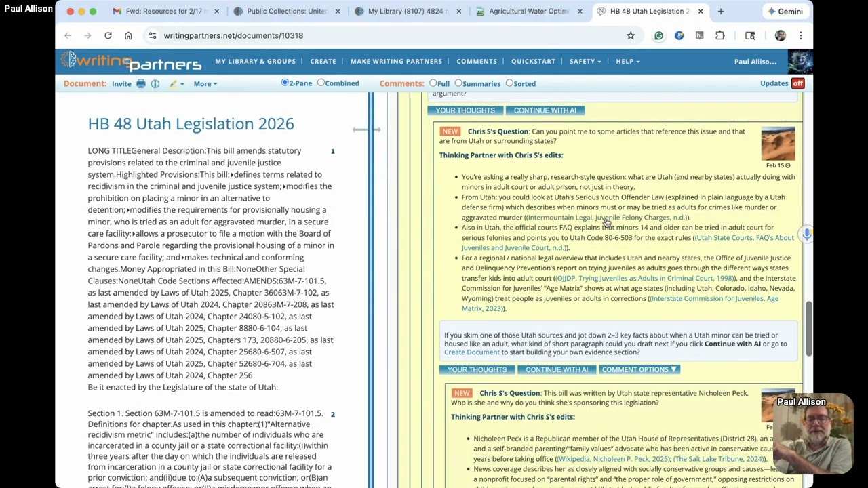
Task: Open Gemini in the Chrome tab bar
Action: coord(785,12)
